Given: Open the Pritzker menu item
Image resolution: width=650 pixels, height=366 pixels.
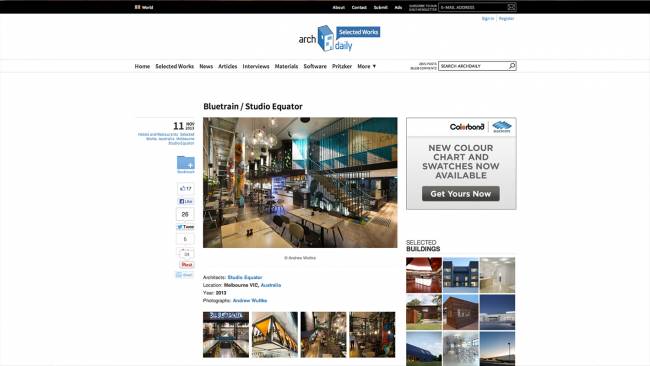Looking at the screenshot, I should click(x=342, y=66).
